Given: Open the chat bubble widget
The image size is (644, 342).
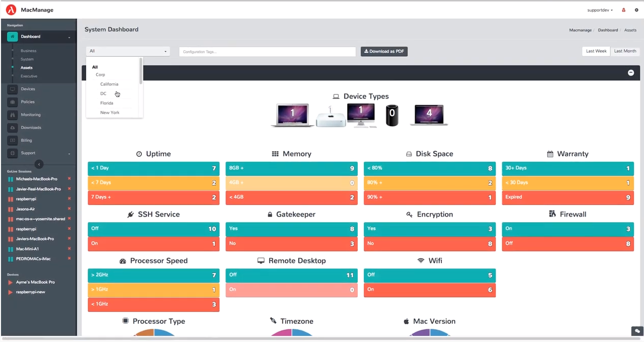Looking at the screenshot, I should point(637,331).
